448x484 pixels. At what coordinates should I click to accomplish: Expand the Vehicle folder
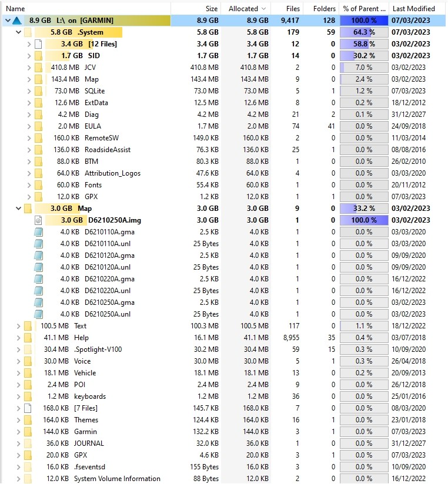pos(19,373)
